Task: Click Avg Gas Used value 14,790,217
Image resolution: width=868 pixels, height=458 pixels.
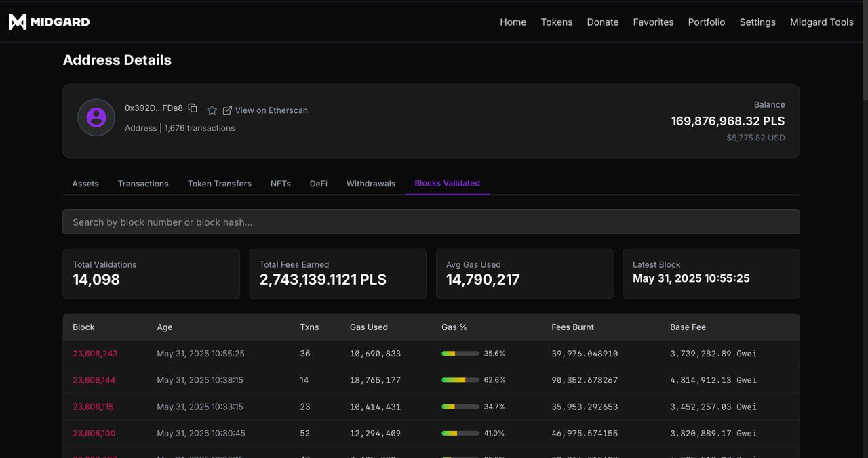Action: point(483,280)
